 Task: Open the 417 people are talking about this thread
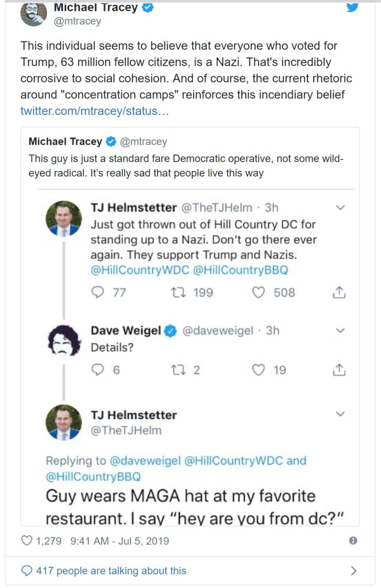click(x=111, y=571)
